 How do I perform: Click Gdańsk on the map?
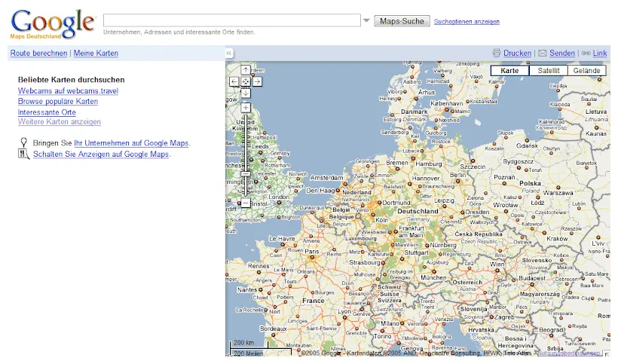coord(527,145)
